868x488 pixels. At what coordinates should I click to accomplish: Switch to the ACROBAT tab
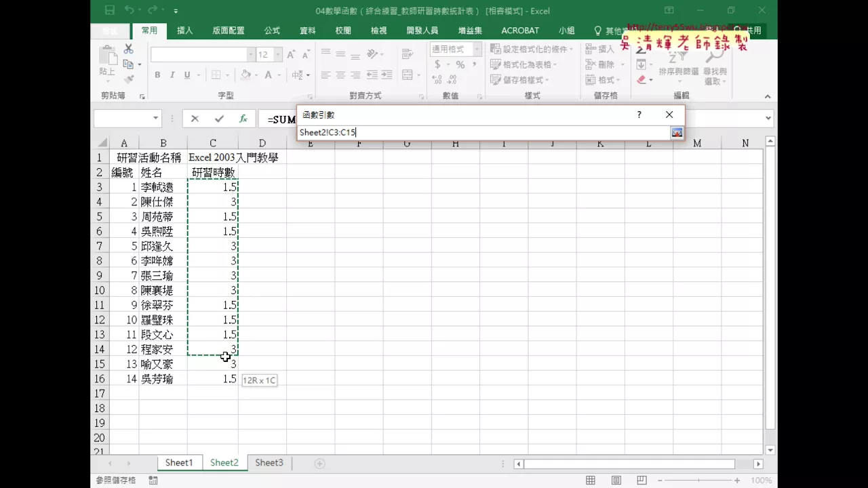click(520, 30)
